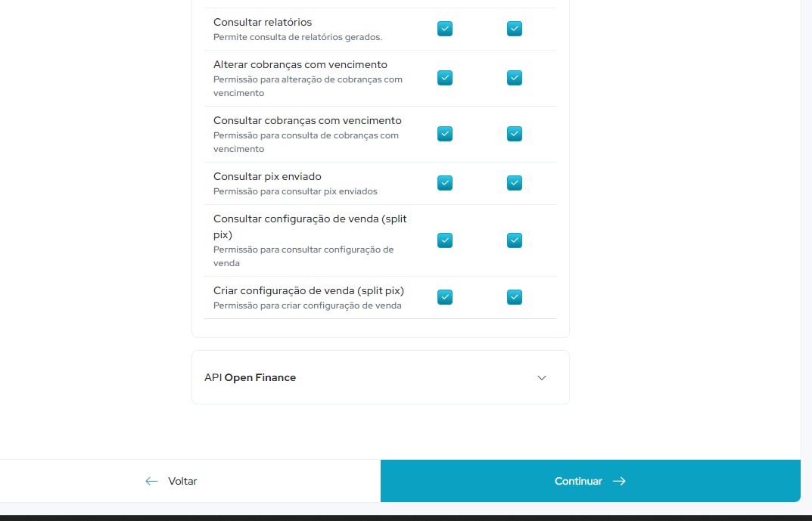Disable second checkbox for Consultar cobranças com vencimento
Screen dimensions: 812x521
tap(515, 134)
